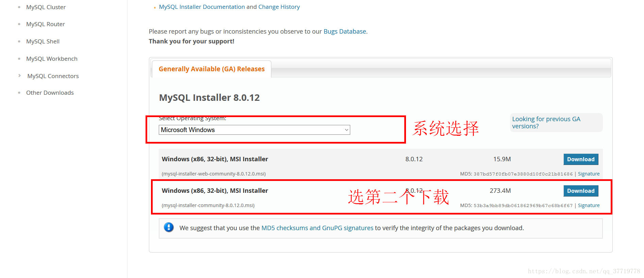
Task: Open Signature link for 273.4M installer
Action: (589, 205)
